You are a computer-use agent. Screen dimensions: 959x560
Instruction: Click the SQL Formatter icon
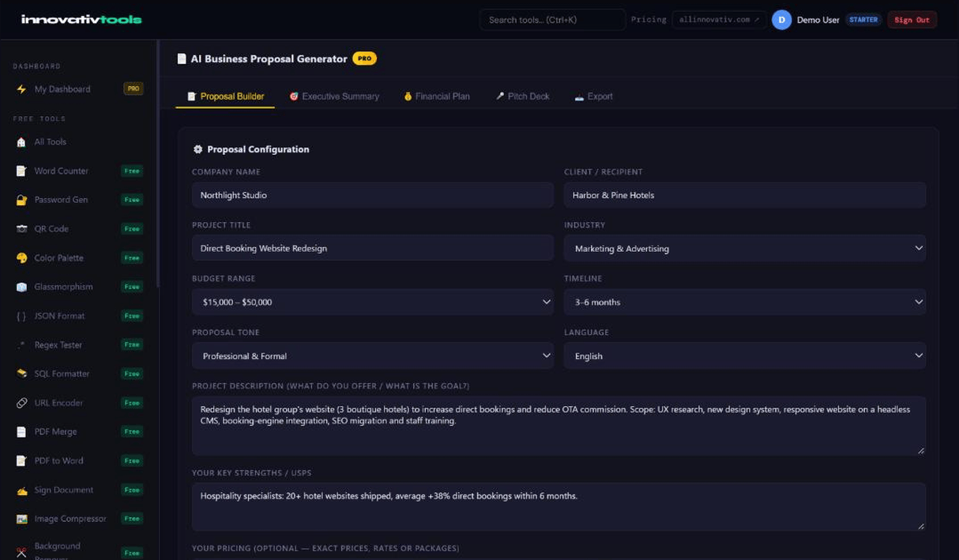(21, 374)
